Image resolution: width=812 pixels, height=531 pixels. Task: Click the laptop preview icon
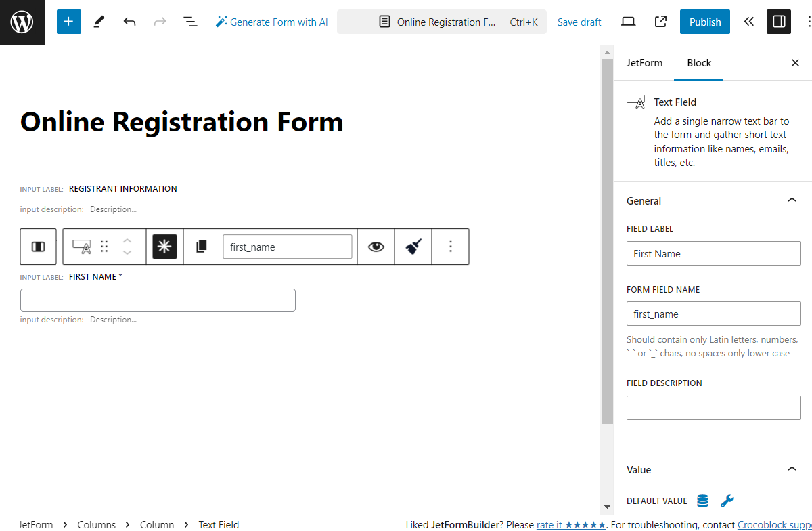(628, 22)
